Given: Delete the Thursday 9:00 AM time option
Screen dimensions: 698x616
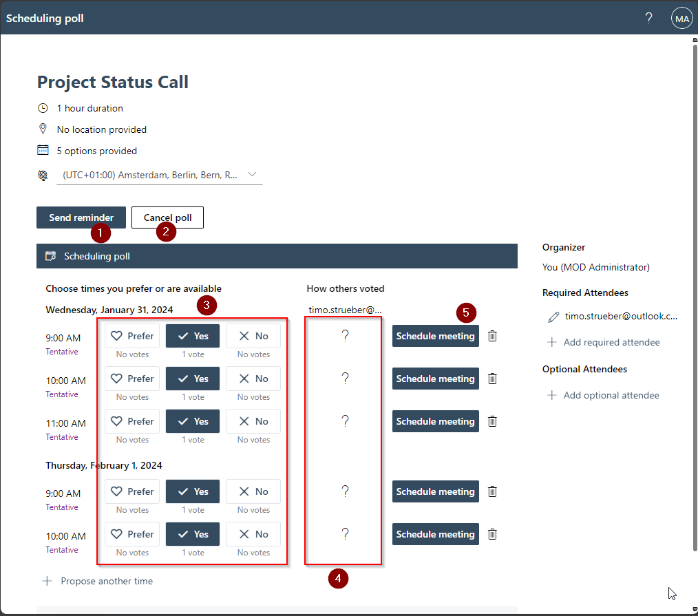Looking at the screenshot, I should [492, 491].
